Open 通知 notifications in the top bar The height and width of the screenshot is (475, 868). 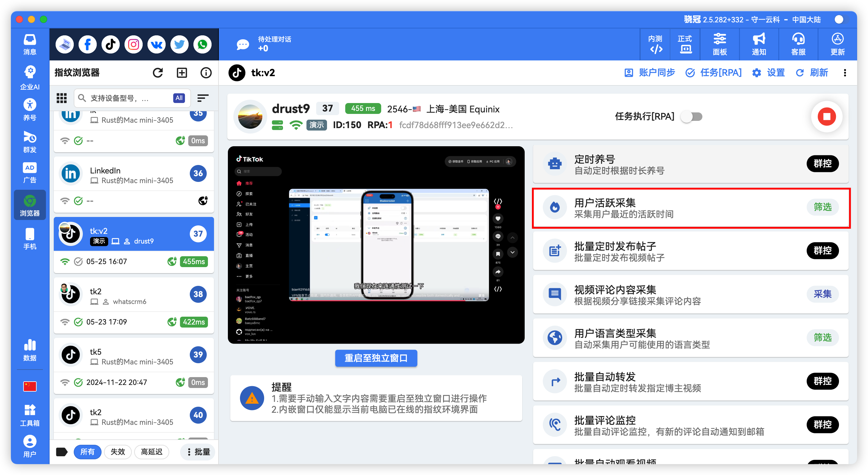point(758,44)
